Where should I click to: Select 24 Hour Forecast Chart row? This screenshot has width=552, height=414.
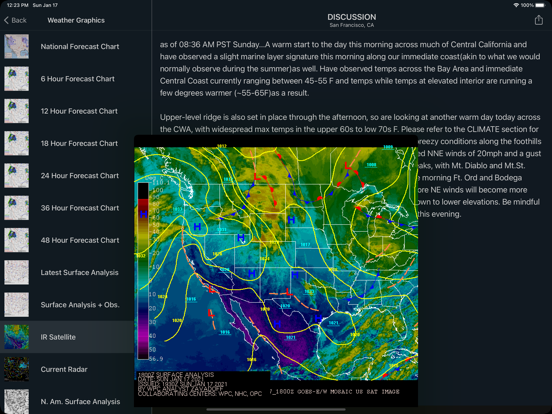[76, 176]
